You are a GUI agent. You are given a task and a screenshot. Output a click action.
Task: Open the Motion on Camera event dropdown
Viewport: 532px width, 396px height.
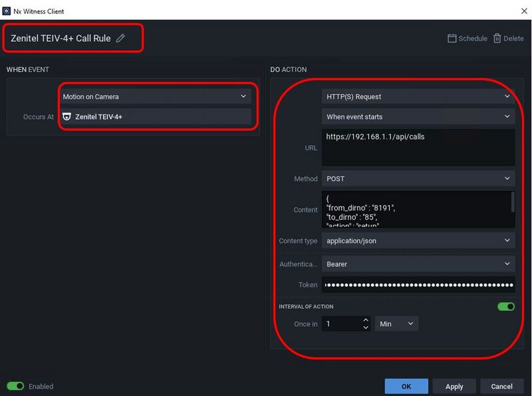pyautogui.click(x=156, y=97)
